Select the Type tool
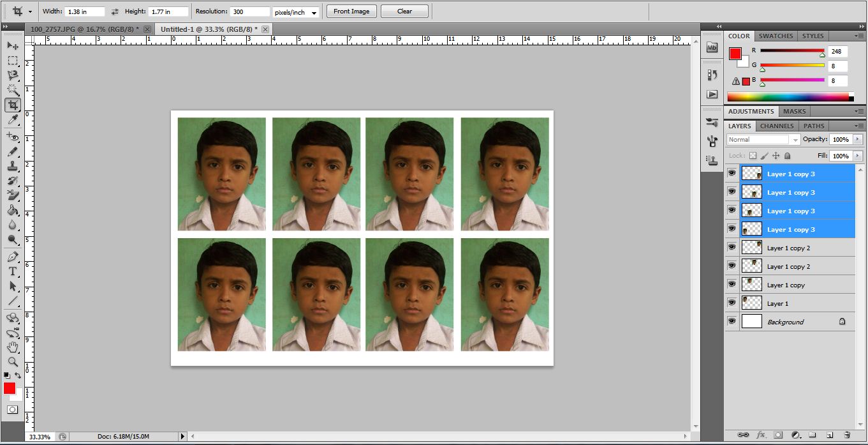The image size is (868, 445). click(12, 271)
